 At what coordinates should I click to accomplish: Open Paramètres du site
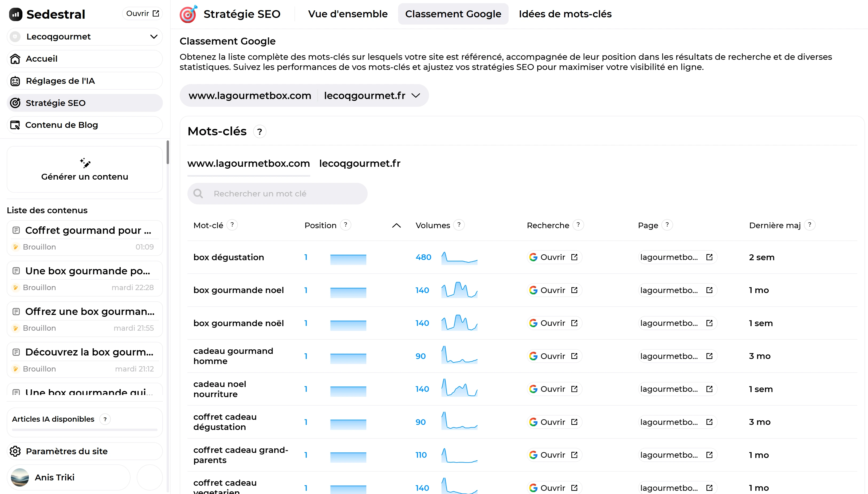click(x=85, y=451)
